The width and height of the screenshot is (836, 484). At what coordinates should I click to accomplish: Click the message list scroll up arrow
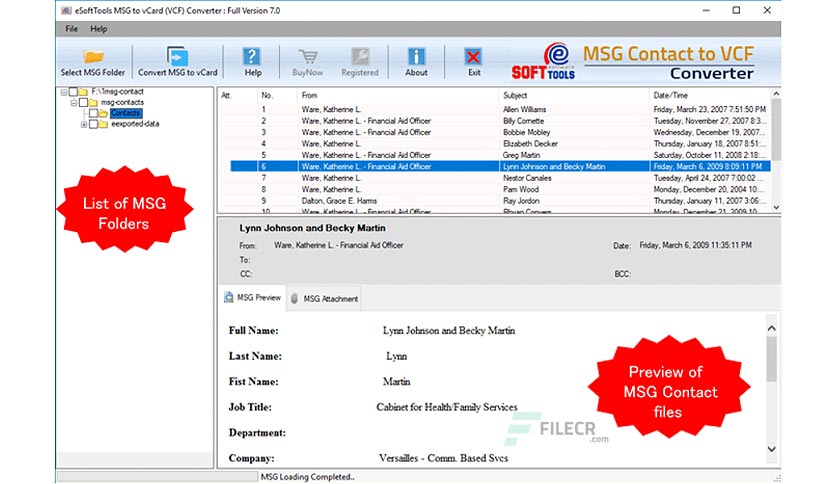point(776,94)
